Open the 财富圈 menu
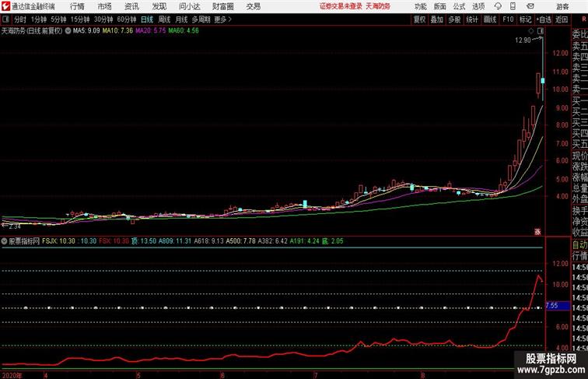Image resolution: width=588 pixels, height=379 pixels. click(222, 6)
